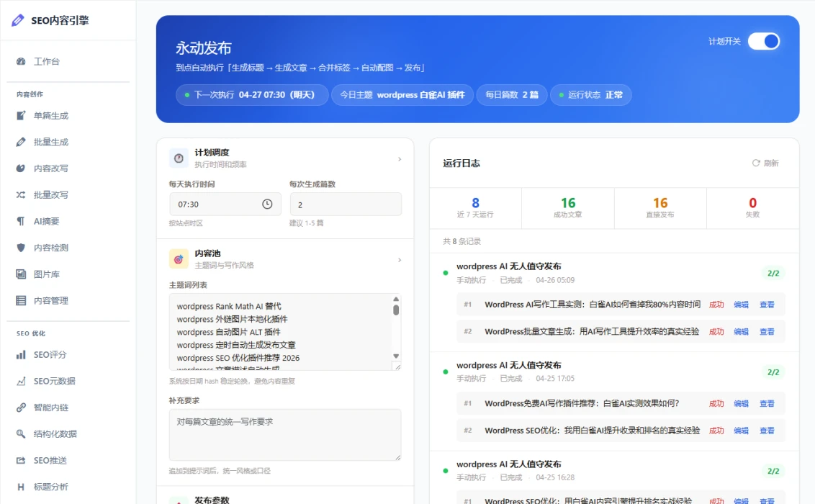Click the 计划调度 clock section icon
This screenshot has width=815, height=504.
point(179,158)
